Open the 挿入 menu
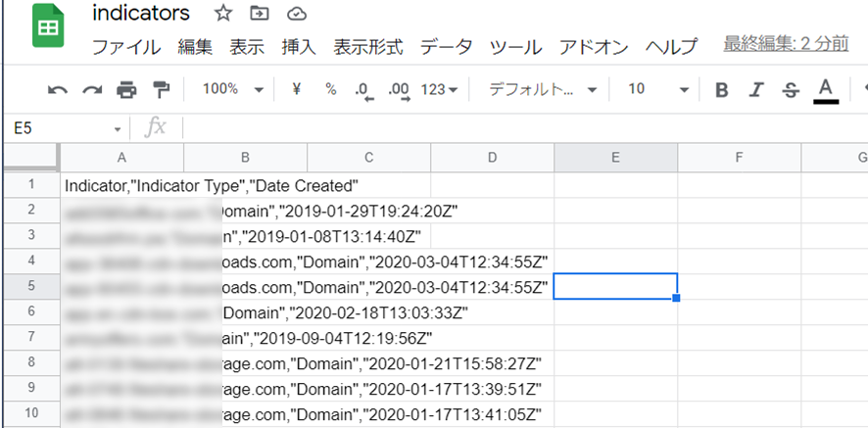 click(299, 46)
